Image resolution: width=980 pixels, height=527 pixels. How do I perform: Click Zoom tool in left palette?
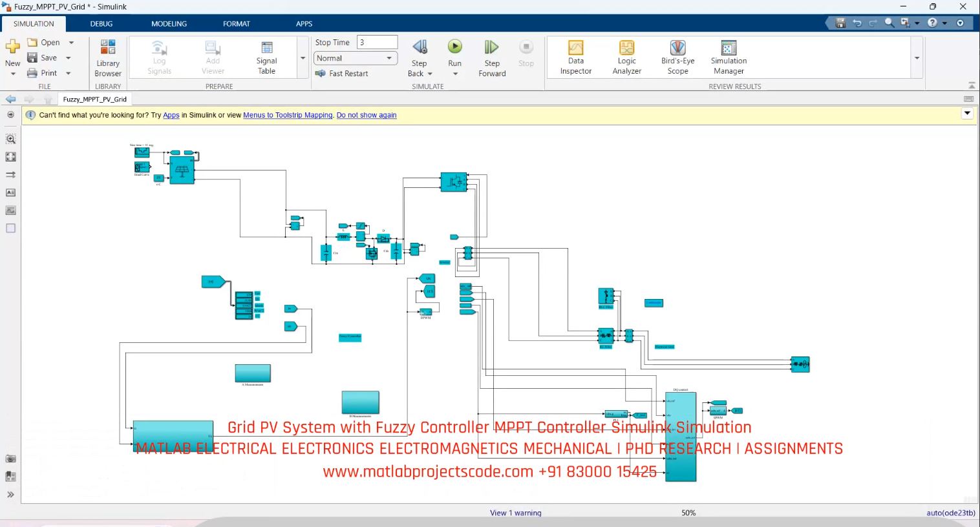point(10,139)
